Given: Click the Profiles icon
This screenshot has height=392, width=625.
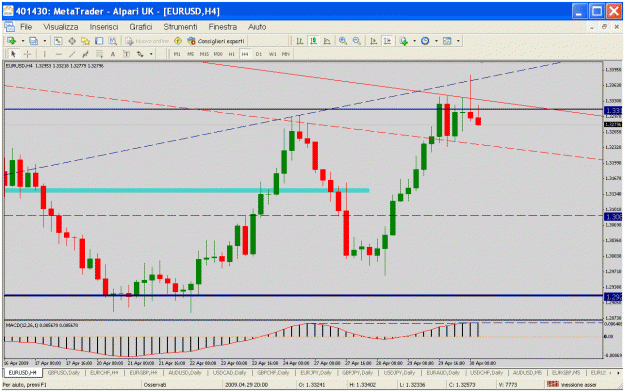Looking at the screenshot, I should pyautogui.click(x=33, y=41).
